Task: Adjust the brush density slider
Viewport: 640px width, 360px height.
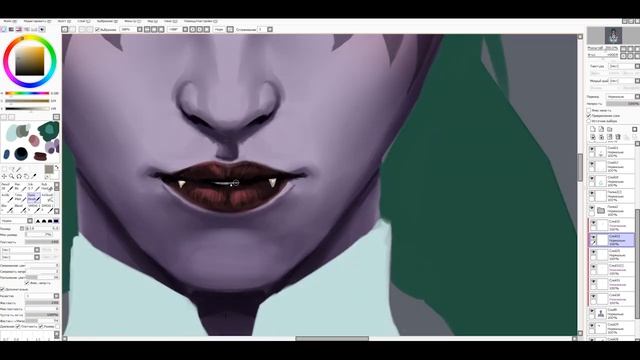Action: [42, 242]
